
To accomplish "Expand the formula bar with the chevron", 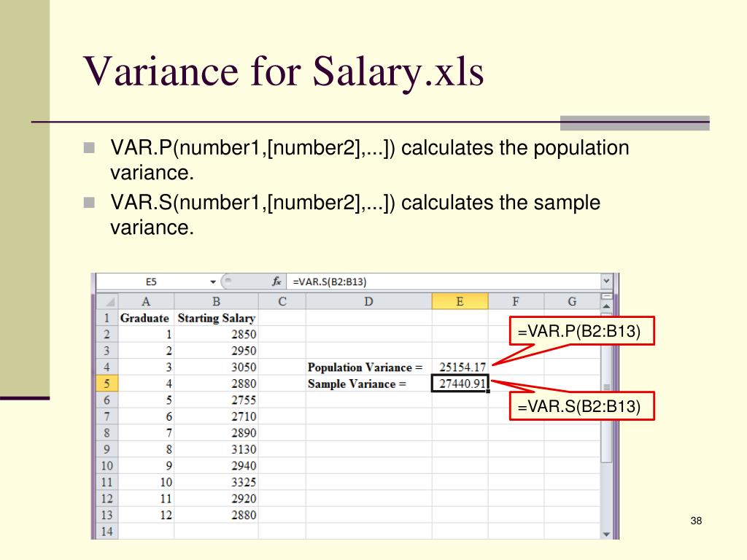I will click(x=606, y=281).
